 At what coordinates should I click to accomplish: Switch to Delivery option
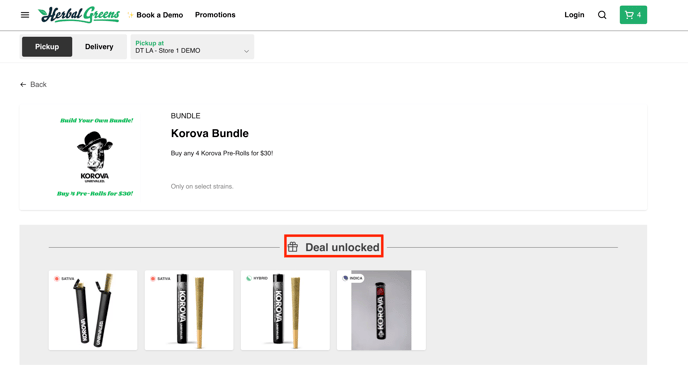pos(99,47)
